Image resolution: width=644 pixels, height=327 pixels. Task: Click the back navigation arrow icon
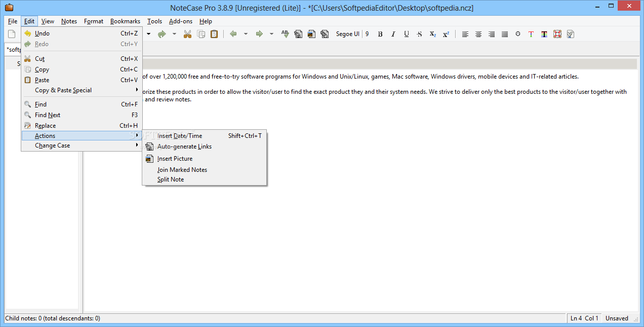coord(233,34)
